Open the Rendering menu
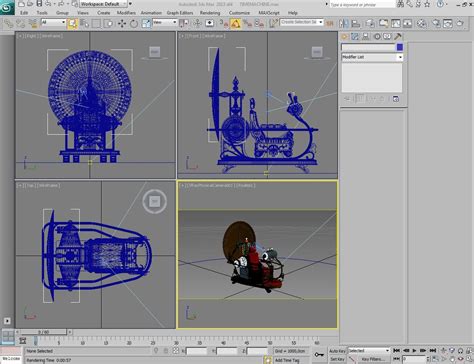 [210, 13]
